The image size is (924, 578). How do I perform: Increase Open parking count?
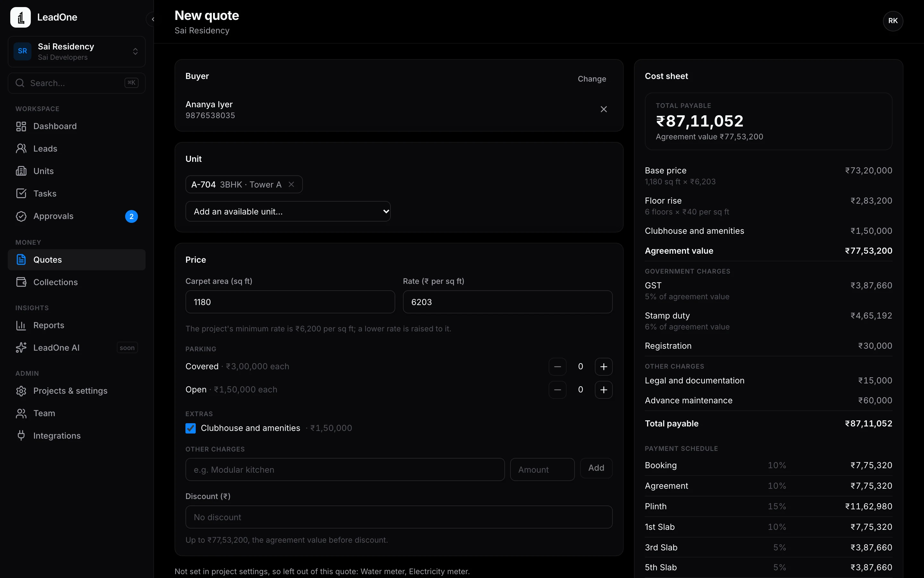tap(603, 390)
